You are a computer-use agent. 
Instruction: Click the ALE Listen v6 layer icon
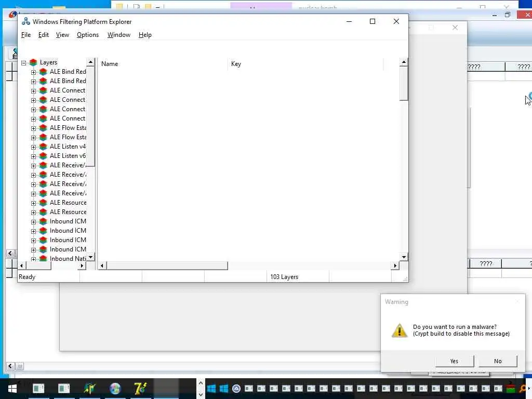click(x=43, y=156)
